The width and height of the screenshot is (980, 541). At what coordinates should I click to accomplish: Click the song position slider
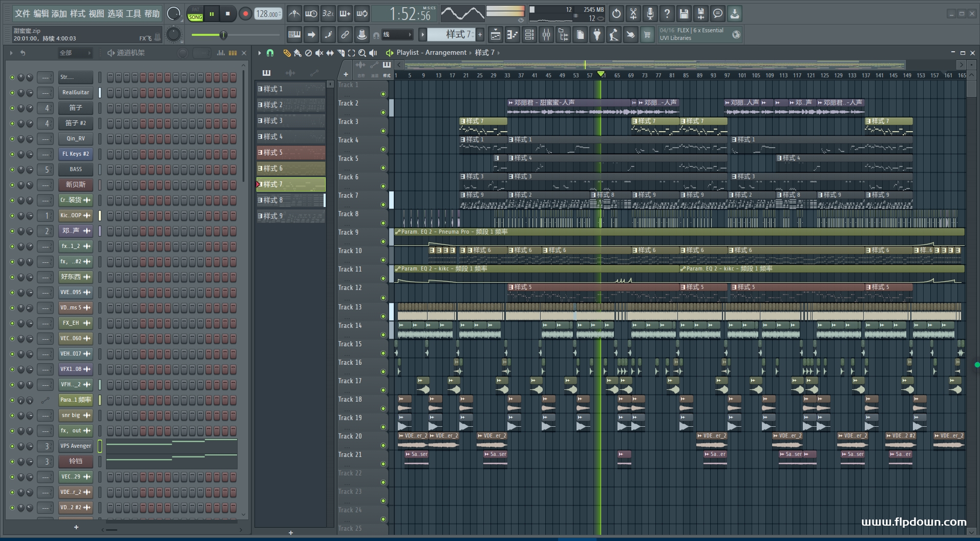(236, 35)
